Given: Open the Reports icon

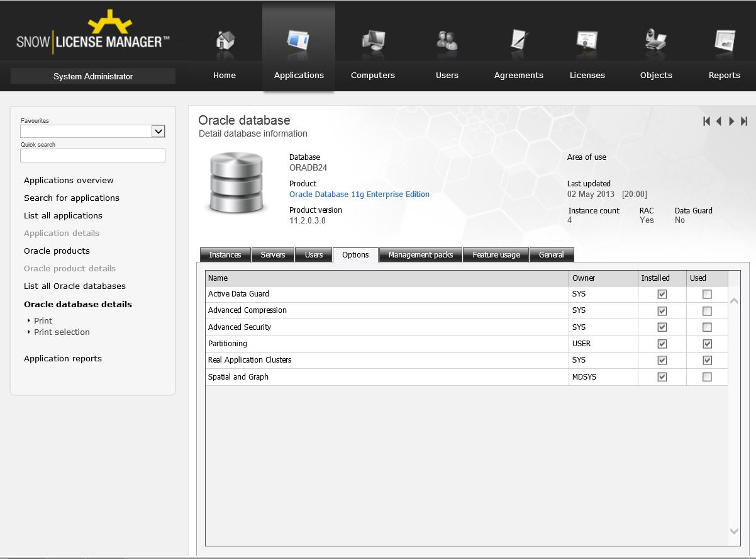Looking at the screenshot, I should [725, 40].
